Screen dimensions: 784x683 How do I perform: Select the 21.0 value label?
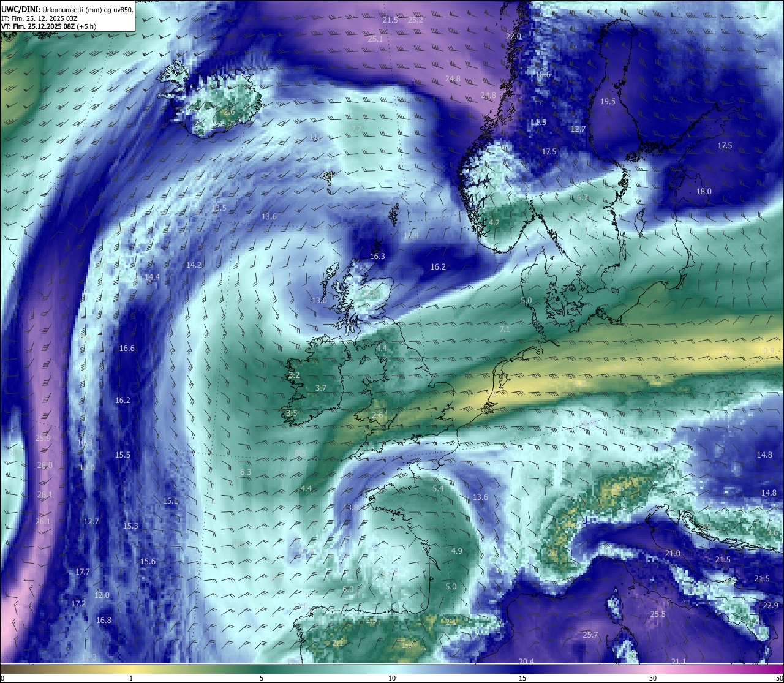tap(672, 554)
